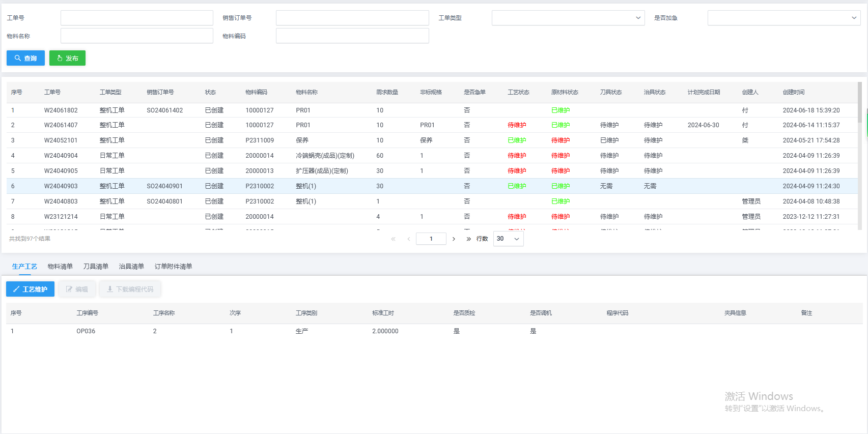Click the 刀具状态 column header
The width and height of the screenshot is (868, 434).
pyautogui.click(x=611, y=92)
